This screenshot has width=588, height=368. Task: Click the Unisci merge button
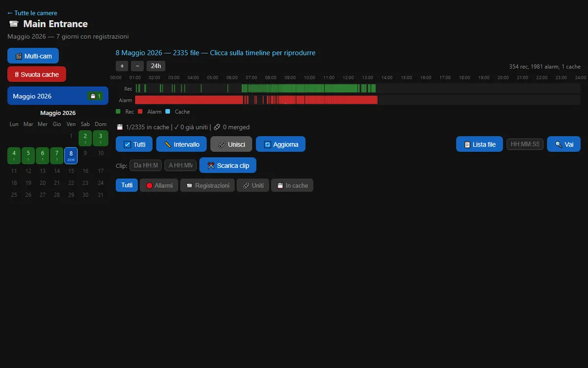click(231, 144)
